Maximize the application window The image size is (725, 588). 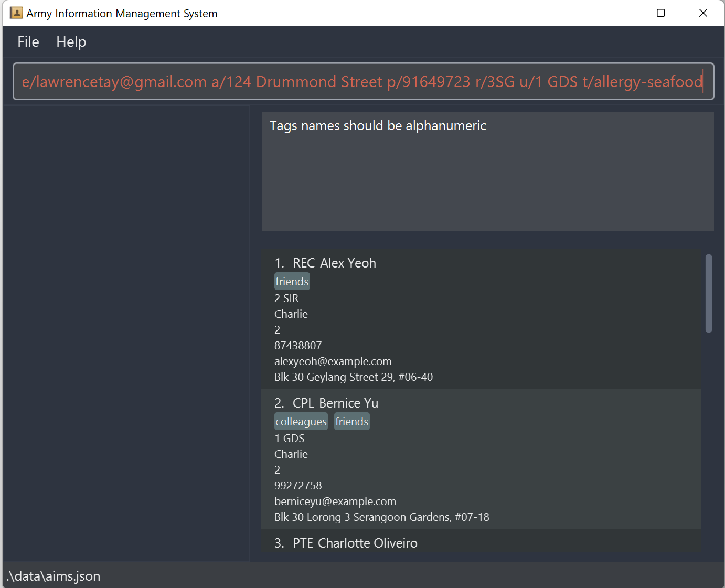pos(661,13)
